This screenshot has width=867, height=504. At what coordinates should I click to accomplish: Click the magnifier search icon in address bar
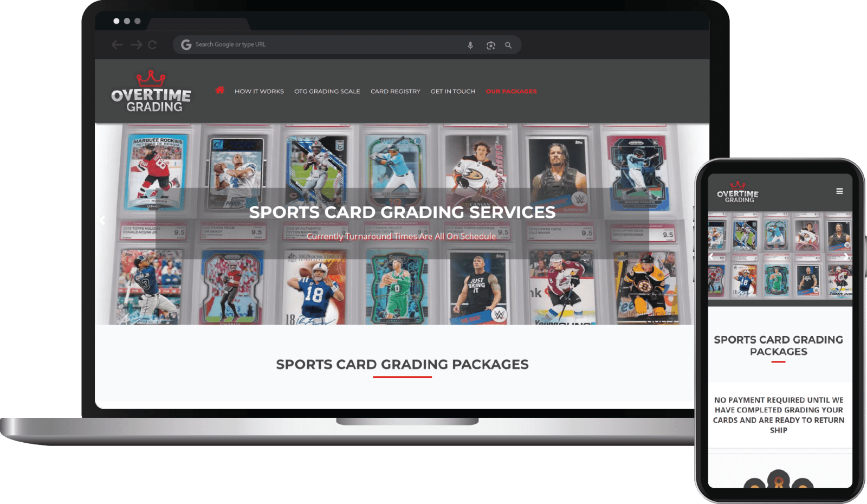point(508,46)
